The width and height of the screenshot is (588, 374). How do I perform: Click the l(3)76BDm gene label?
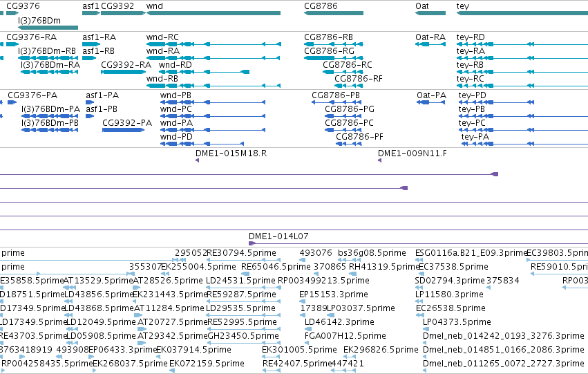click(x=39, y=20)
